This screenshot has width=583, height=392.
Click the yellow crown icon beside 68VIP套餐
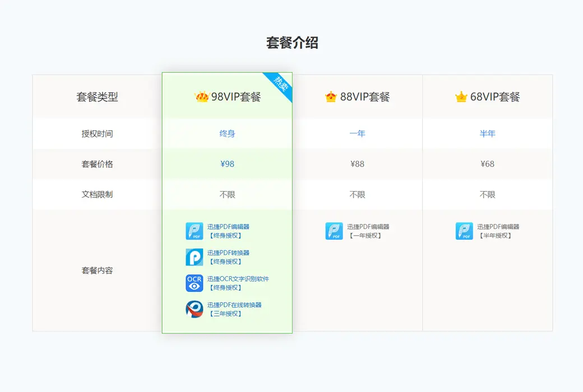[x=461, y=97]
